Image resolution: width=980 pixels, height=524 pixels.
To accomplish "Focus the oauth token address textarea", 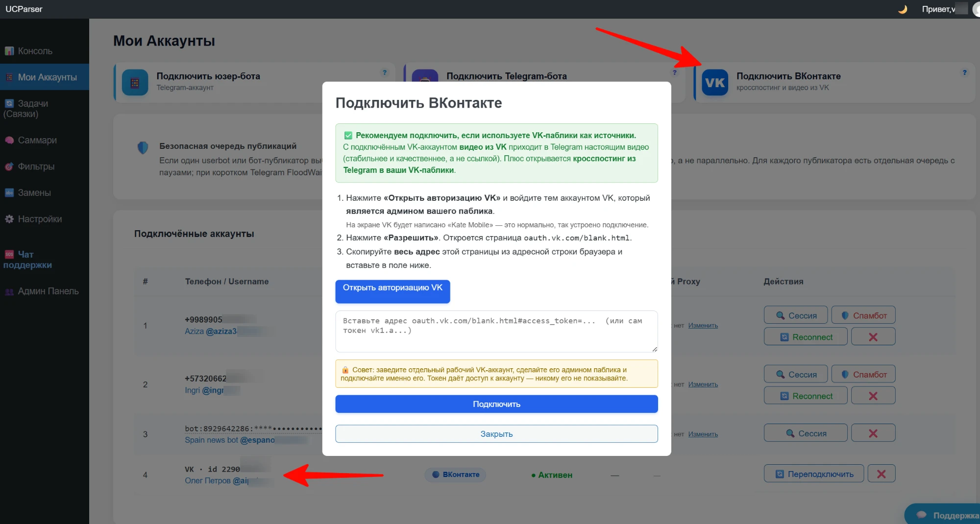I will click(496, 331).
